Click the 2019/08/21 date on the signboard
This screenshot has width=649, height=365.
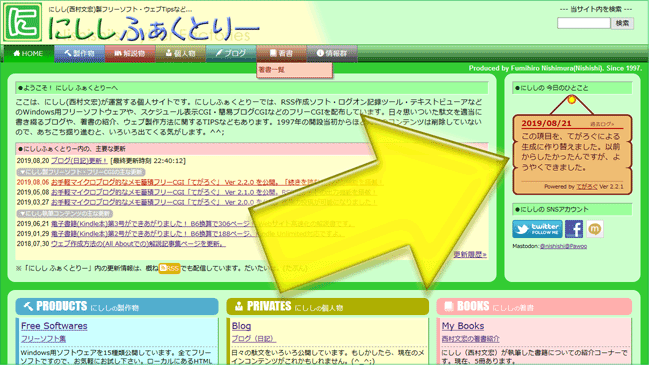(546, 123)
